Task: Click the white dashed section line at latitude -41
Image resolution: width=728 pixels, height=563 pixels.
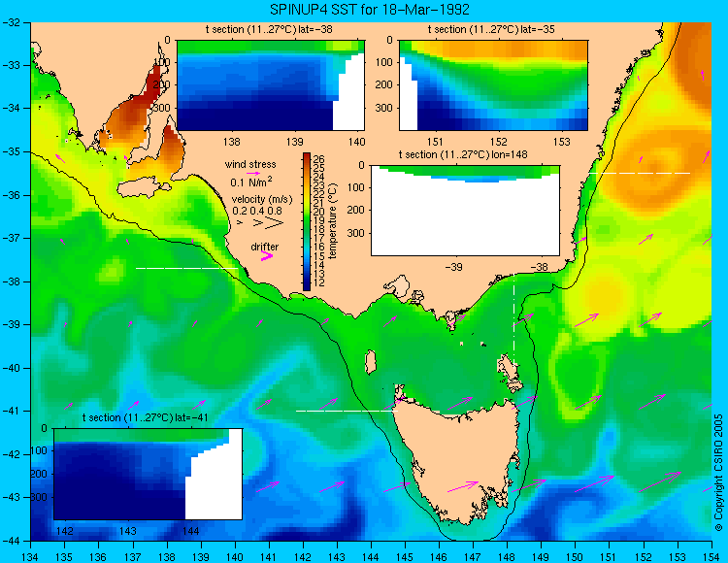Action: (346, 411)
